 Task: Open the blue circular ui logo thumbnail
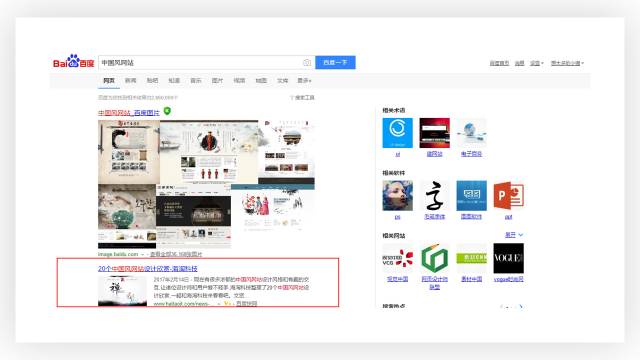[397, 133]
